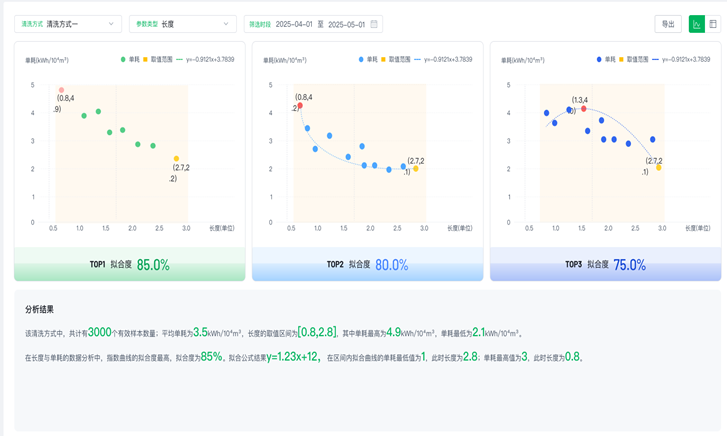Click the 分析结果 heading

[39, 309]
